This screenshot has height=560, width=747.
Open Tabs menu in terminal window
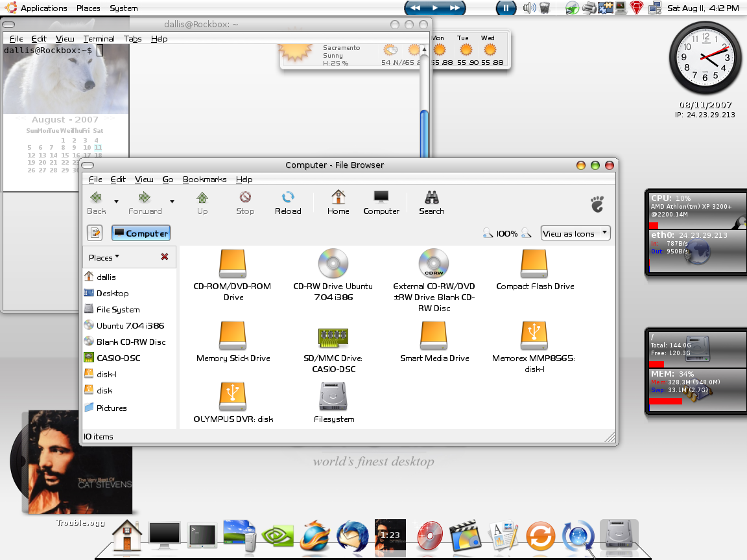click(132, 39)
